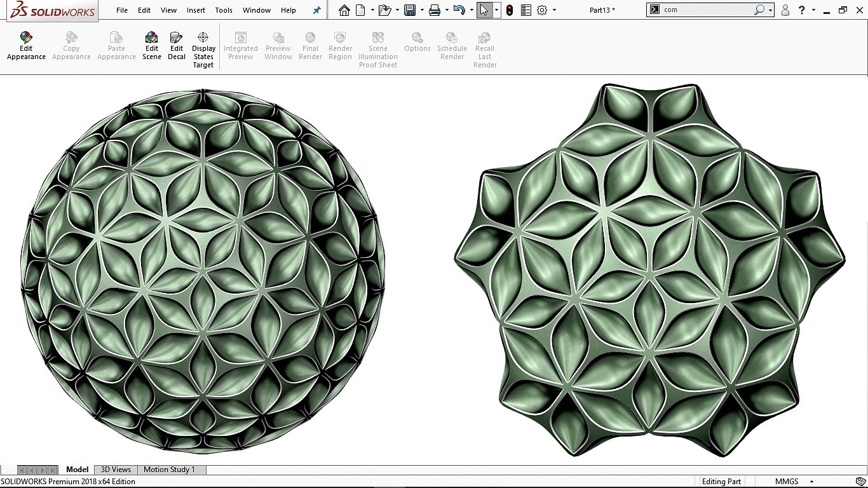Undo the last action
868x488 pixels.
tap(459, 10)
